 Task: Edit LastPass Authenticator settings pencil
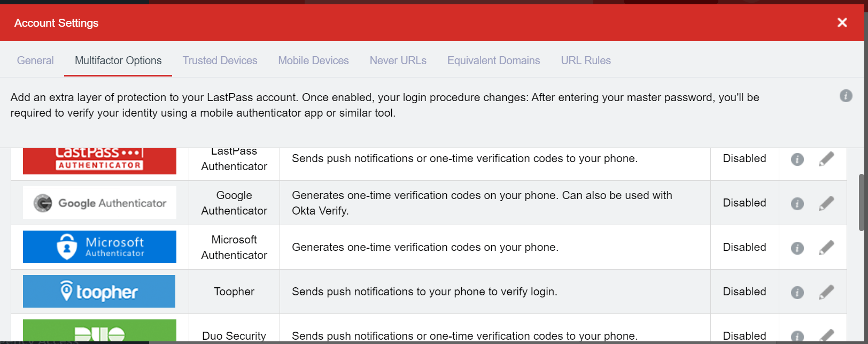coord(826,159)
